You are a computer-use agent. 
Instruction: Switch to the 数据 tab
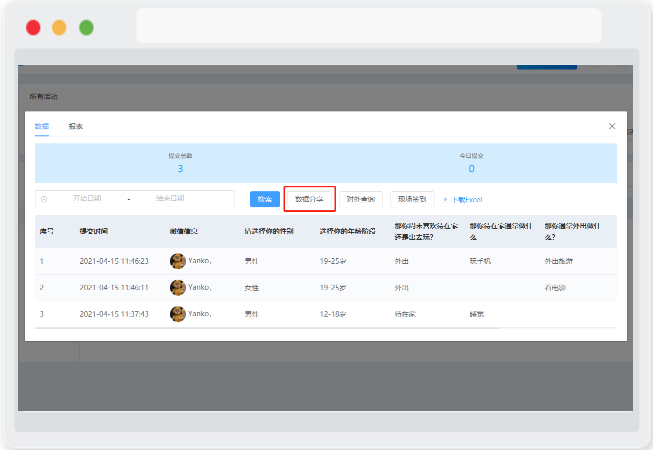pos(42,127)
